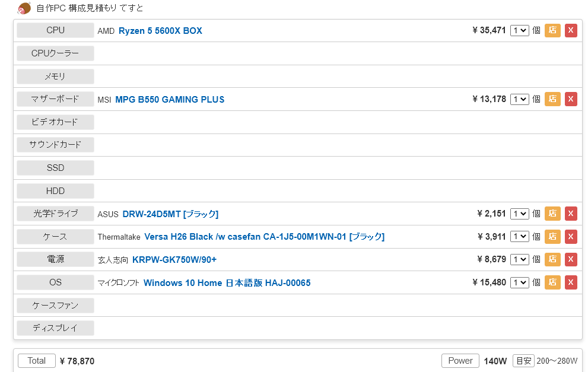Click the Total label box
The width and height of the screenshot is (588, 372).
(x=37, y=361)
